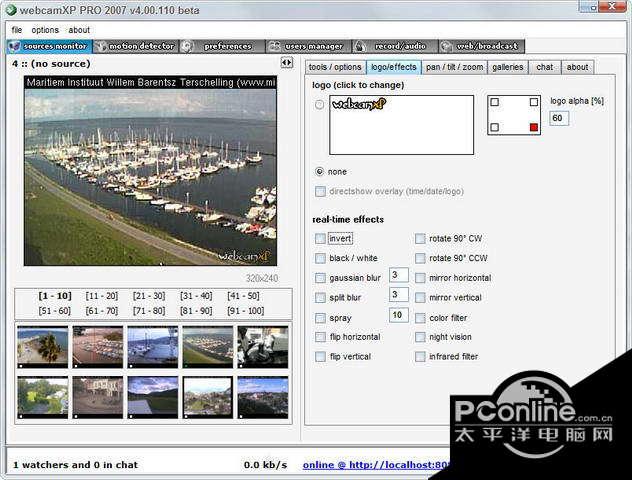Select source range [41 - 50]
Image resolution: width=632 pixels, height=480 pixels.
243,296
